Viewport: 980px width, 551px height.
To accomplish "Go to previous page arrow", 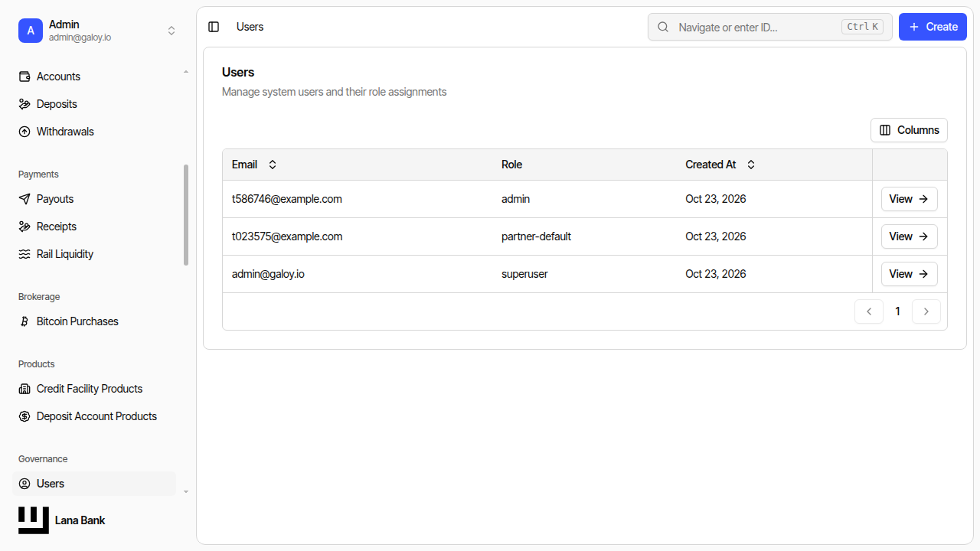I will (x=869, y=311).
